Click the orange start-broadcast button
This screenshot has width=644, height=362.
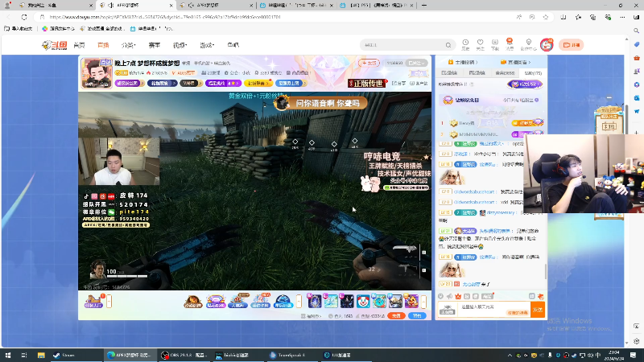pyautogui.click(x=571, y=45)
